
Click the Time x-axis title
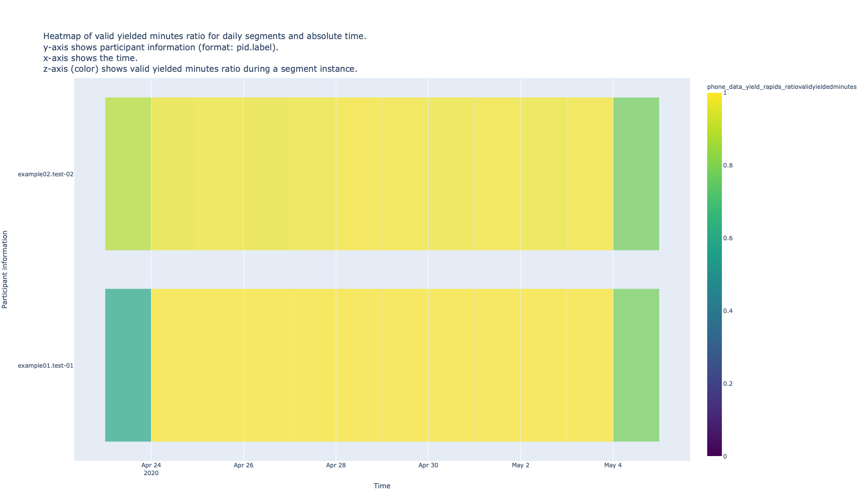click(x=382, y=486)
